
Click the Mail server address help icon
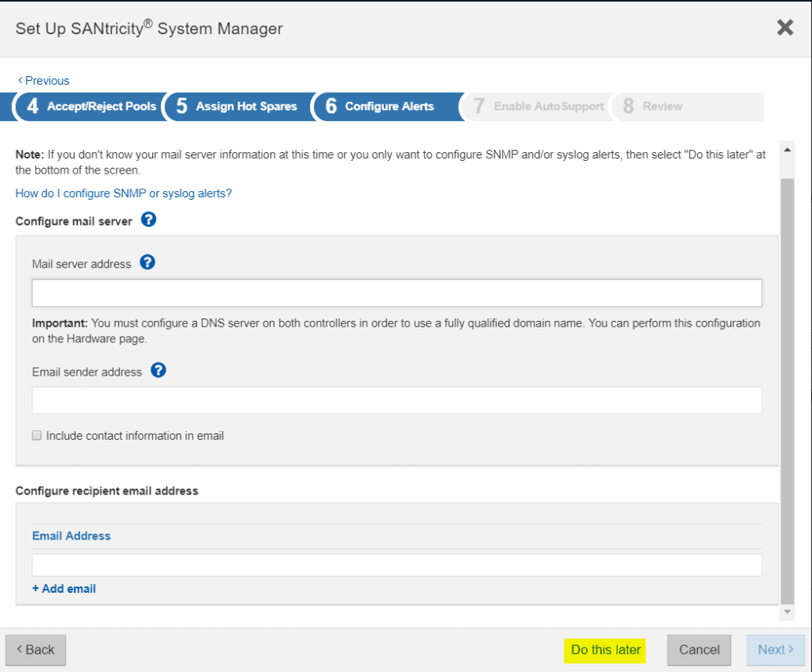pos(147,262)
